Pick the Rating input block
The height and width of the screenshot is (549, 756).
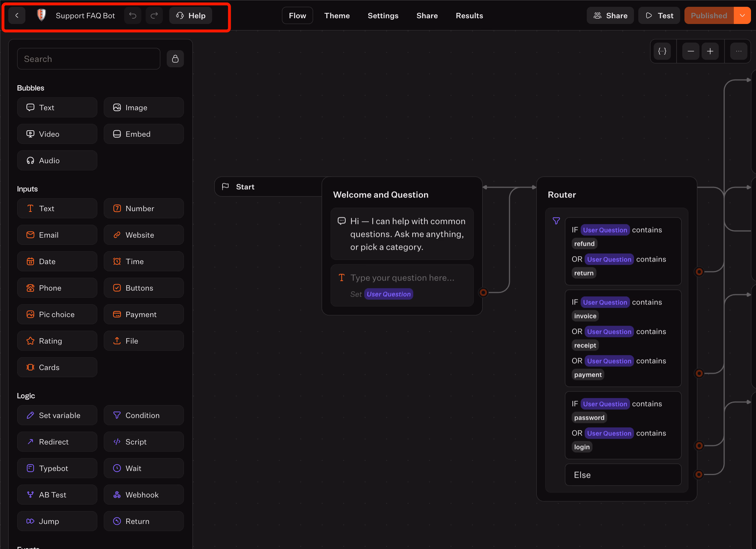coord(57,341)
